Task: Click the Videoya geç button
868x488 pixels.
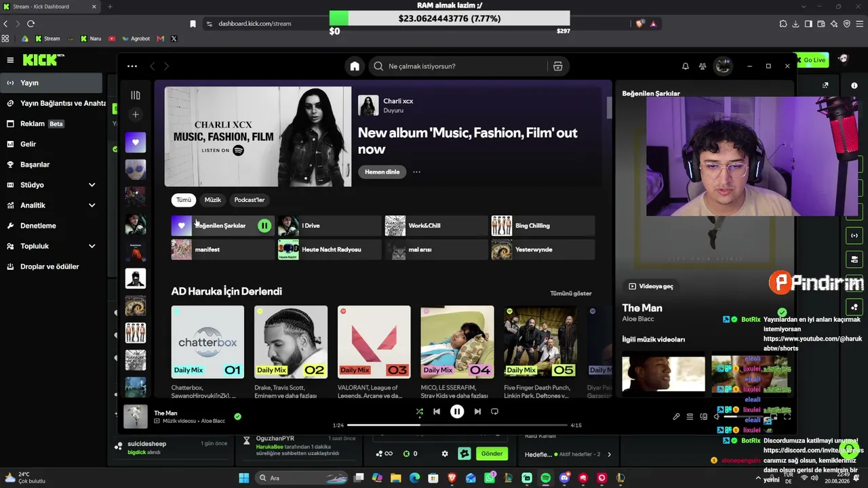Action: (x=651, y=286)
